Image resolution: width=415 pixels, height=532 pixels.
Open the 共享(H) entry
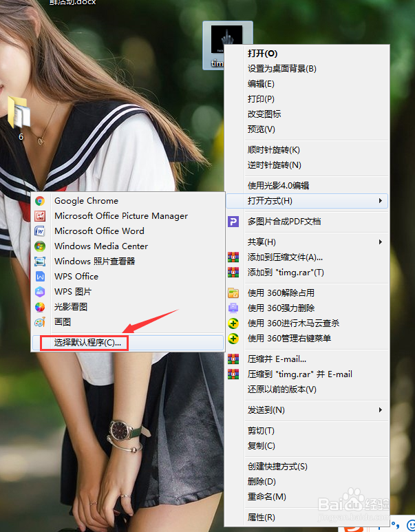[307, 242]
